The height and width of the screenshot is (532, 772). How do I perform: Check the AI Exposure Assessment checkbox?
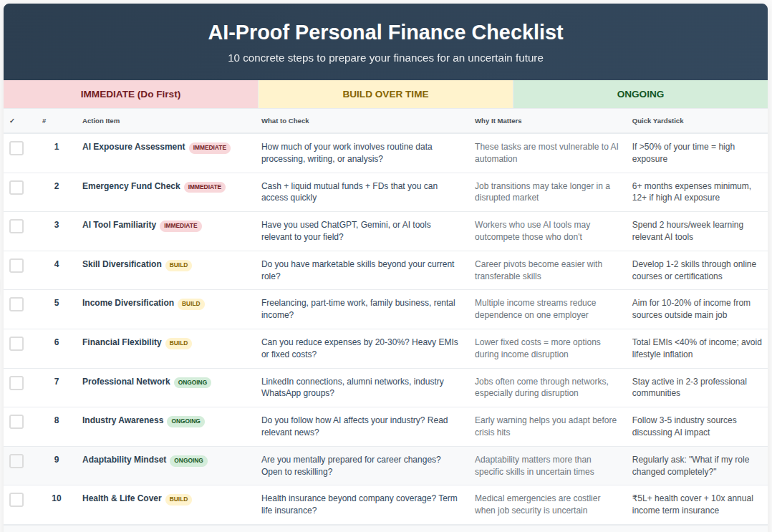tap(16, 148)
